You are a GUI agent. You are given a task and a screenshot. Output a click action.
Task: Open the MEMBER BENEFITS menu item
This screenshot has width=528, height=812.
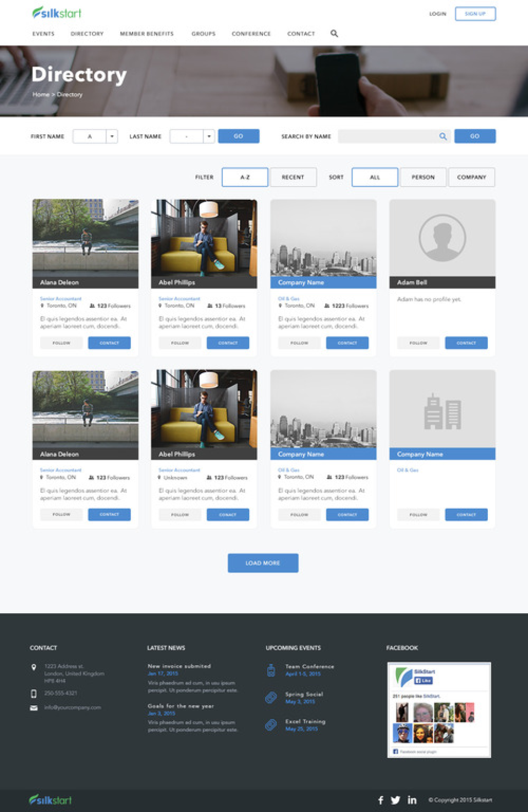pos(146,34)
